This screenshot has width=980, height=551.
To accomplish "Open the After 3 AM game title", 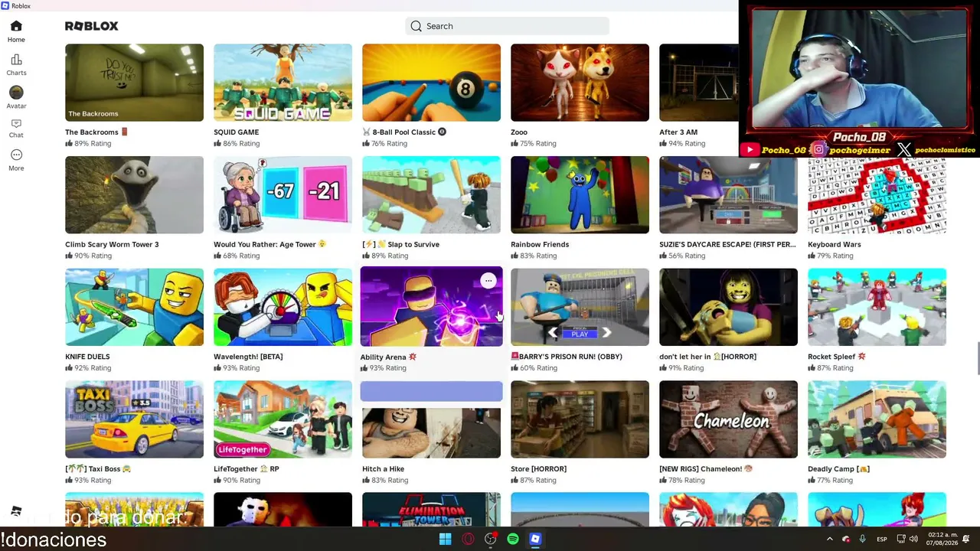I will [678, 132].
